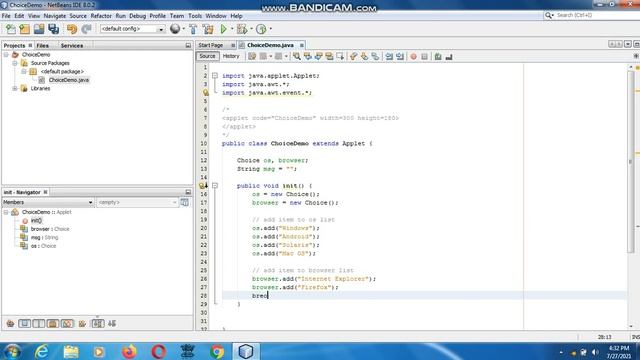Click the green Run Project icon
640x360 pixels.
(224, 29)
